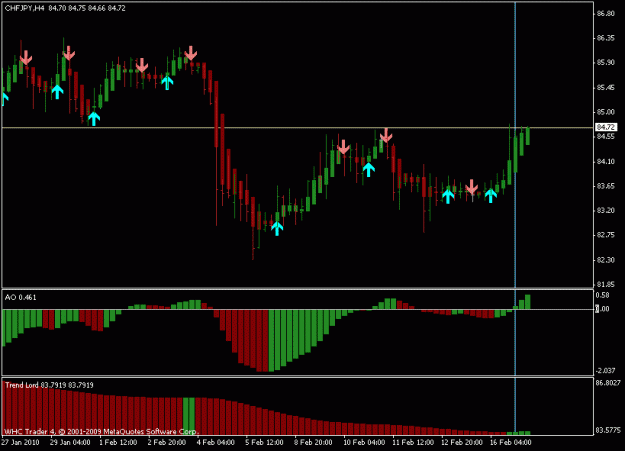Click the 83.5775 Trend Lord scale value
The height and width of the screenshot is (451, 625).
[608, 430]
